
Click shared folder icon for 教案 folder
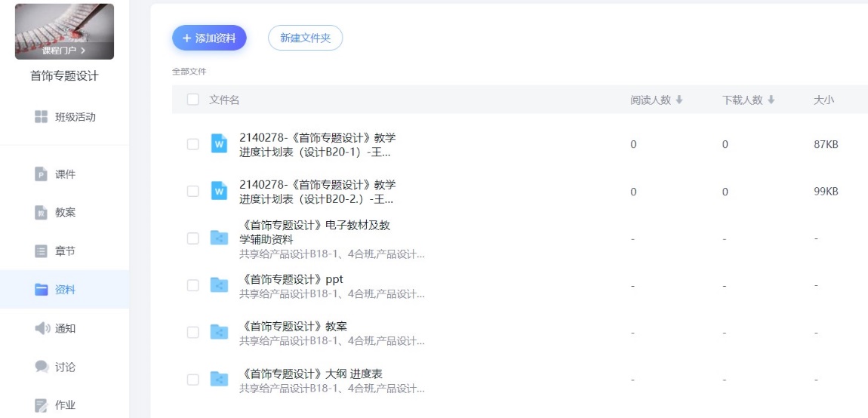(219, 332)
